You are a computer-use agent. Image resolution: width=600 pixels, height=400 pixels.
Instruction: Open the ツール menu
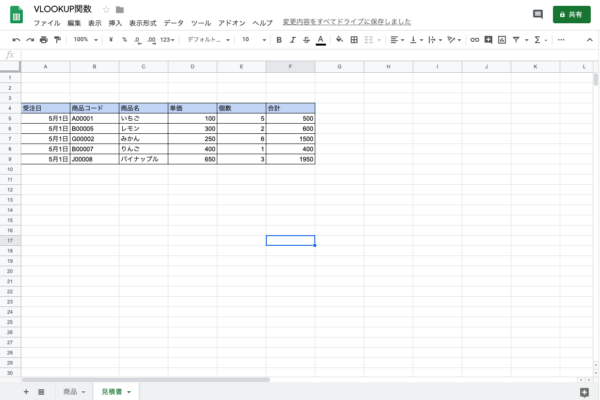pyautogui.click(x=201, y=23)
